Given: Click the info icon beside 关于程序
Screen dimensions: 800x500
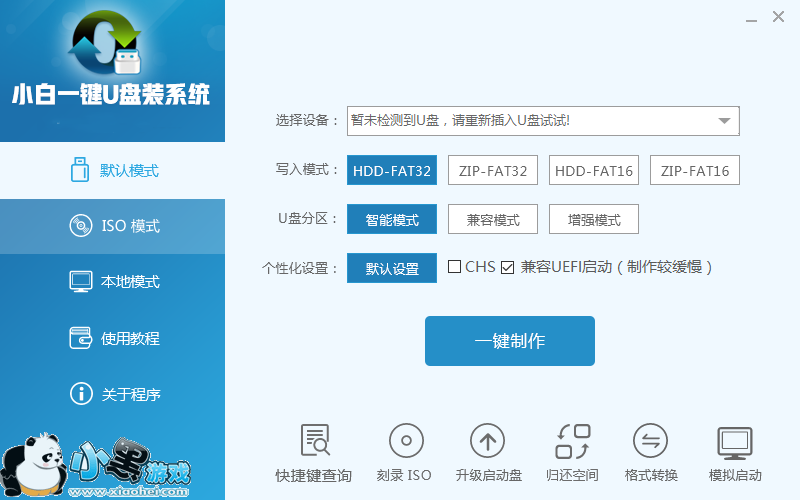Looking at the screenshot, I should [x=81, y=393].
